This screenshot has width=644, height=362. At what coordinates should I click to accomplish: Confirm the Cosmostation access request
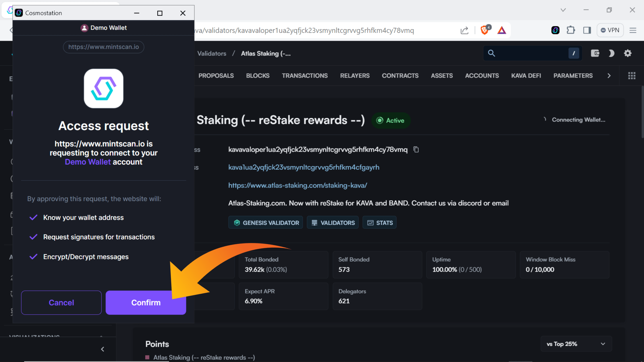tap(145, 303)
